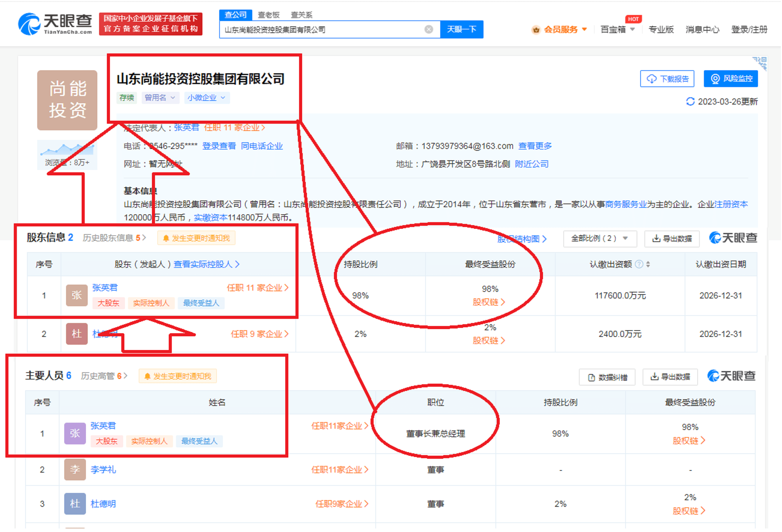Click 查看更多 next to the email
The height and width of the screenshot is (532, 782).
tap(535, 146)
